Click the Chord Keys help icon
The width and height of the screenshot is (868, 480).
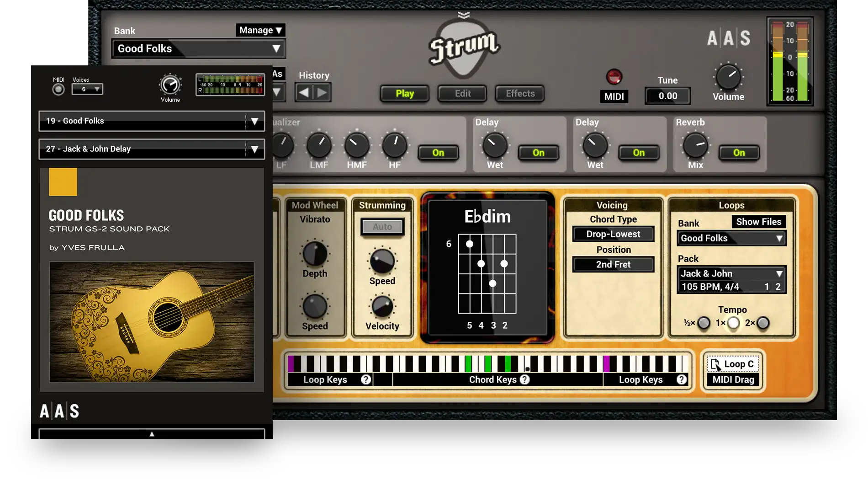click(525, 379)
